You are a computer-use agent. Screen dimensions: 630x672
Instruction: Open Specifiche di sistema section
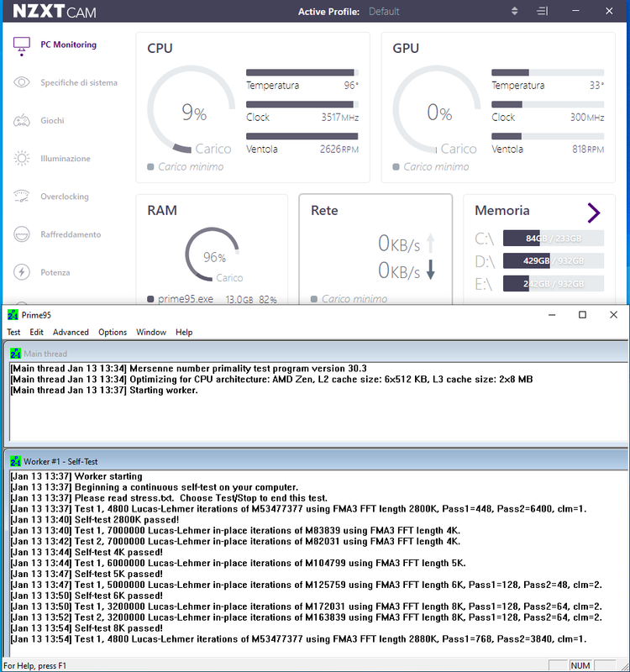pyautogui.click(x=79, y=82)
